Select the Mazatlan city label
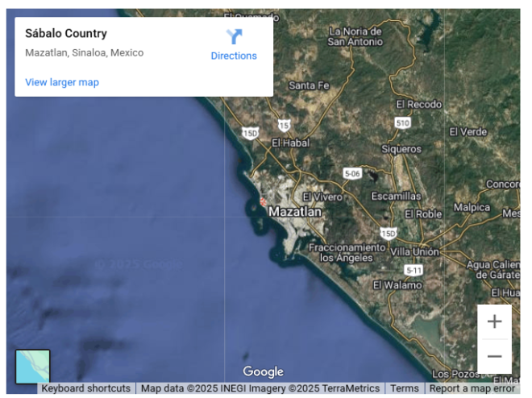This screenshot has height=398, width=532. 295,212
